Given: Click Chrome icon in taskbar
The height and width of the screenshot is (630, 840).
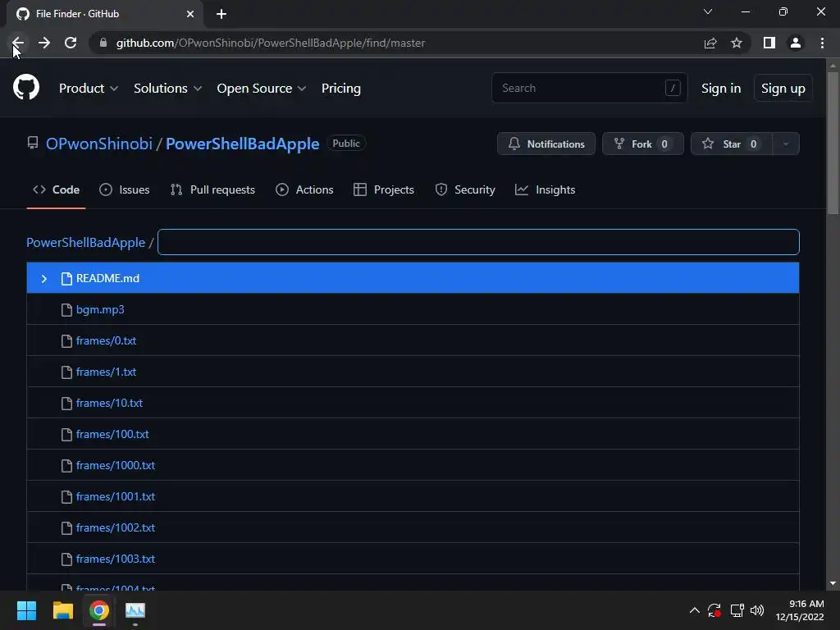Looking at the screenshot, I should click(99, 610).
